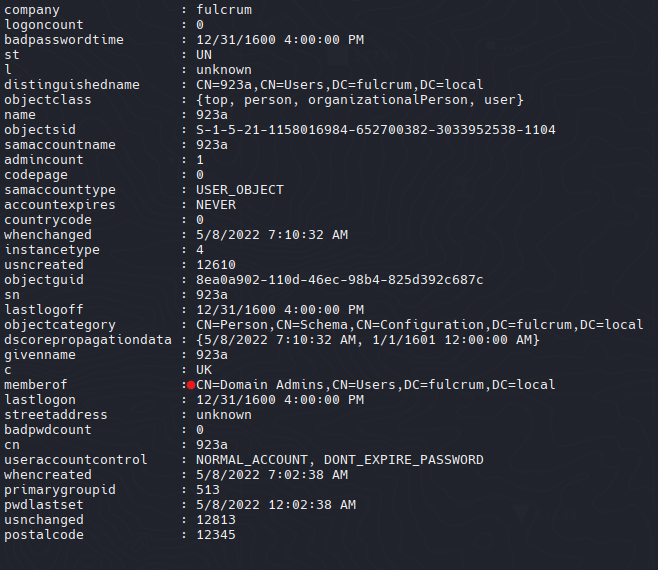
Task: Click the samaccounttype value USER_OBJECT
Action: (240, 190)
